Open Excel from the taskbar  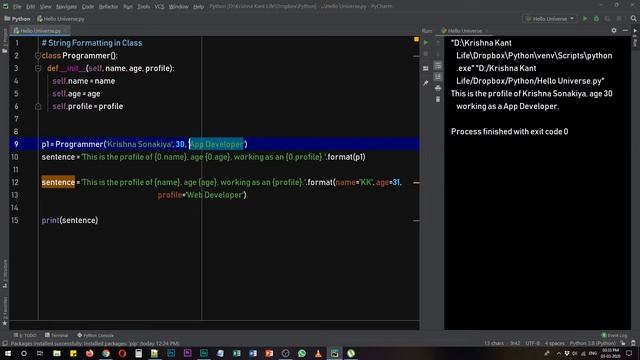[x=236, y=353]
